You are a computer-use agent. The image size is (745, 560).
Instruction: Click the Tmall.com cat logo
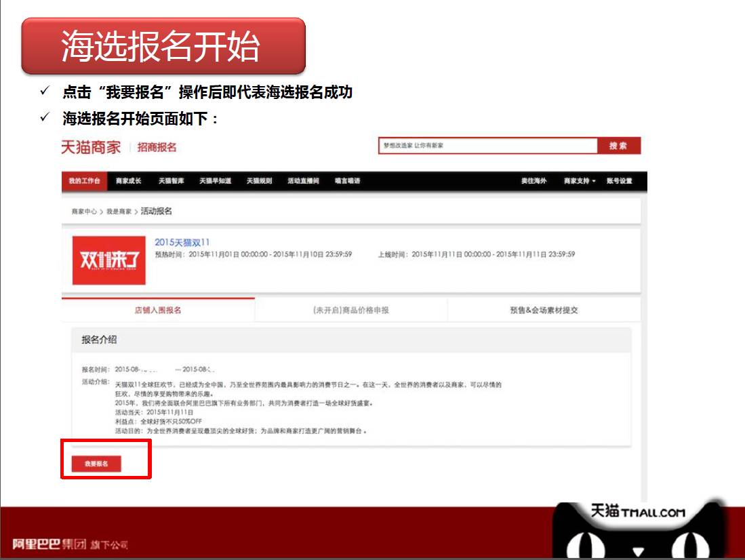click(x=638, y=529)
